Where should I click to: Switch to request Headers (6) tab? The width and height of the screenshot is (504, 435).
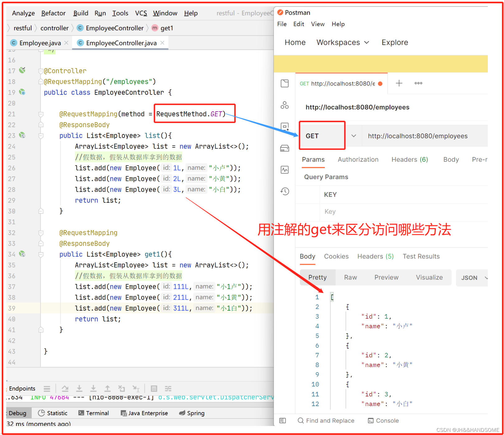(x=410, y=160)
